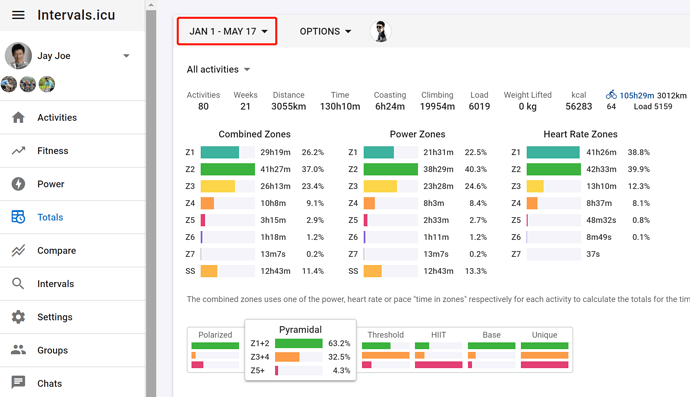Open the hamburger menu icon

18,15
